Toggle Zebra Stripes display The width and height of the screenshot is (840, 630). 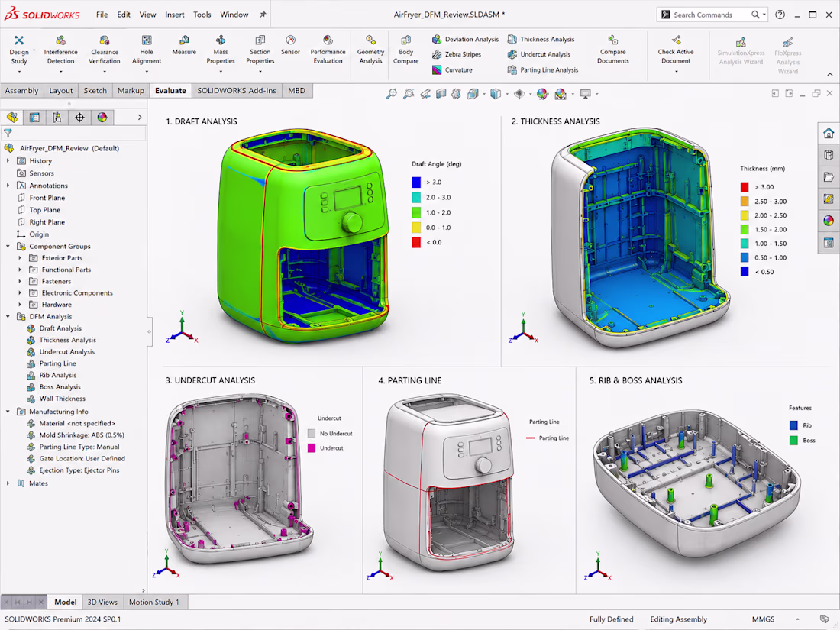click(x=457, y=54)
